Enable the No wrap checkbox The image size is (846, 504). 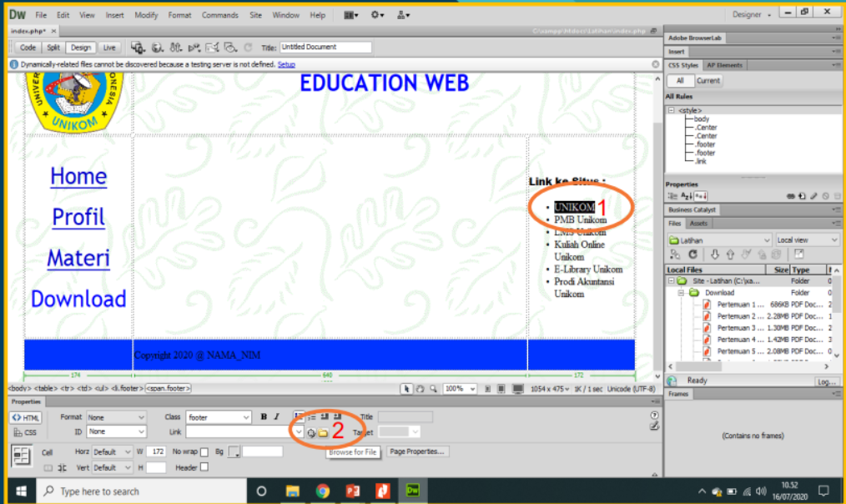click(x=204, y=452)
